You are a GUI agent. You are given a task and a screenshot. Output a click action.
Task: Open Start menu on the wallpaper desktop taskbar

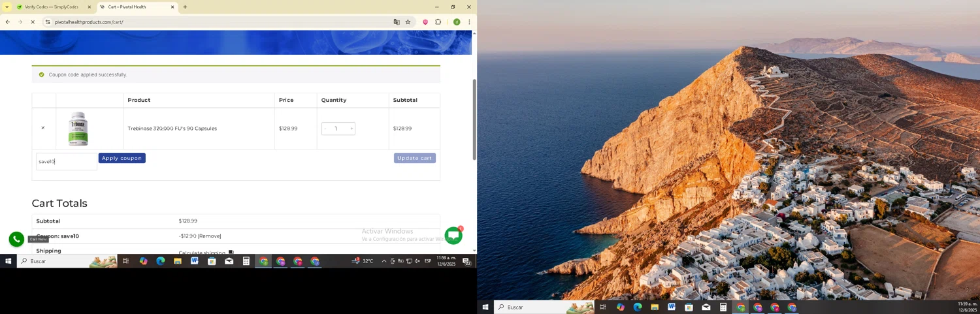click(485, 307)
